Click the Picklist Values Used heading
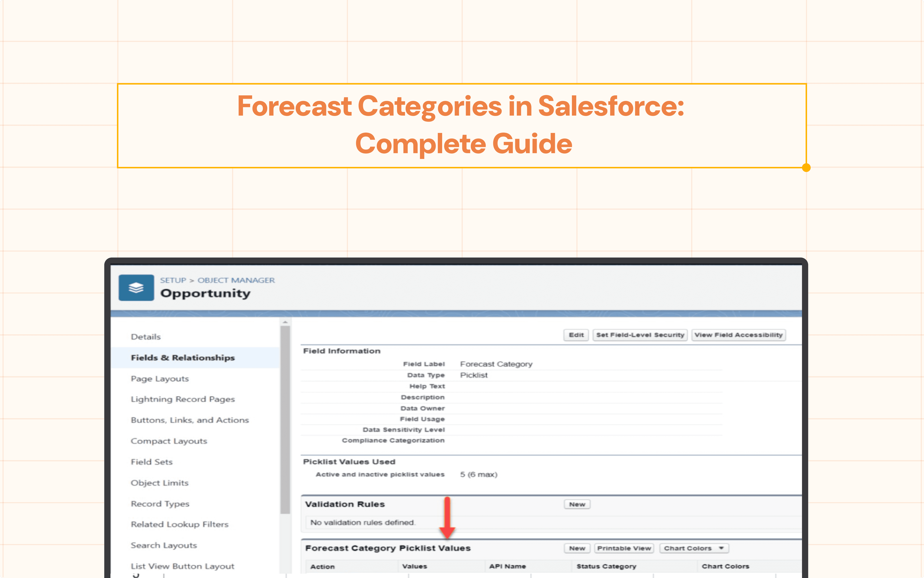 (349, 462)
